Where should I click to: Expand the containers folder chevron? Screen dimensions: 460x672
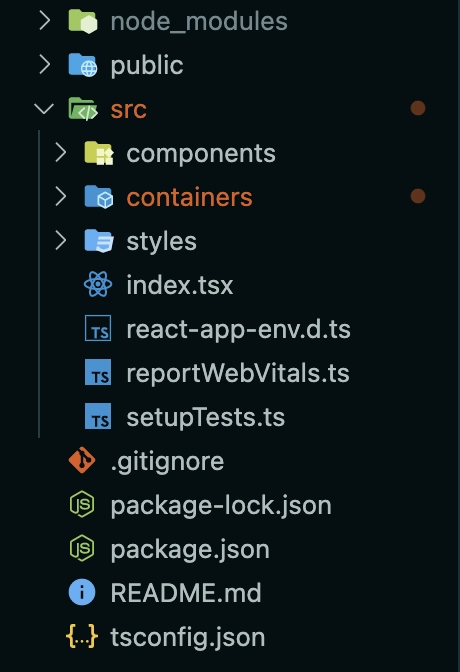tap(60, 197)
